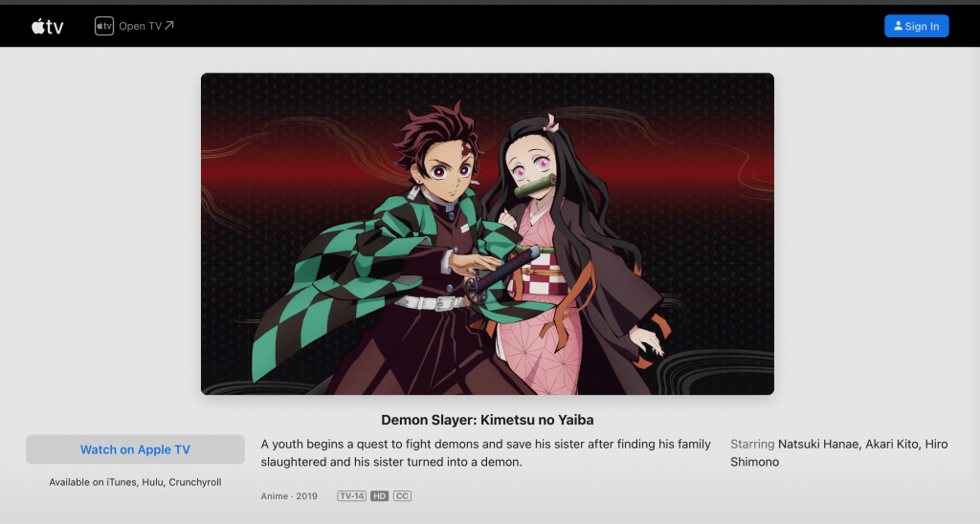Click the Sign In button
980x524 pixels.
point(916,26)
